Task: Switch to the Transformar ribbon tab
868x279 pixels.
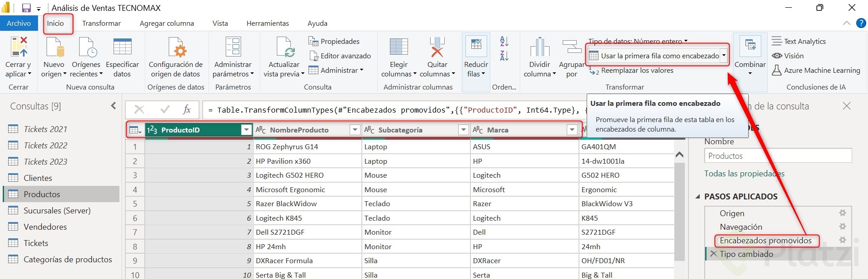Action: [x=101, y=24]
